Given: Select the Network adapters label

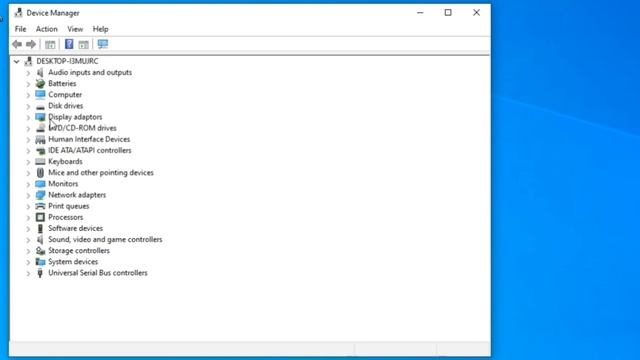Looking at the screenshot, I should pyautogui.click(x=77, y=195).
